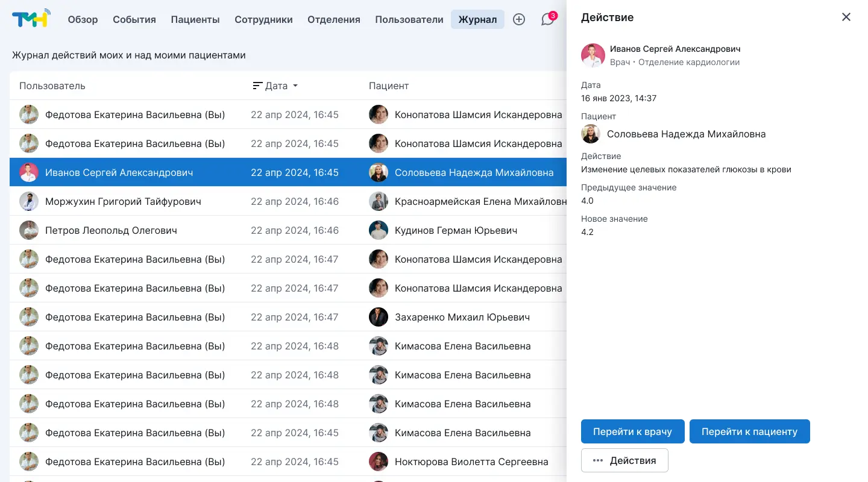Open chat notifications with badge 3
The image size is (868, 482).
(x=548, y=19)
